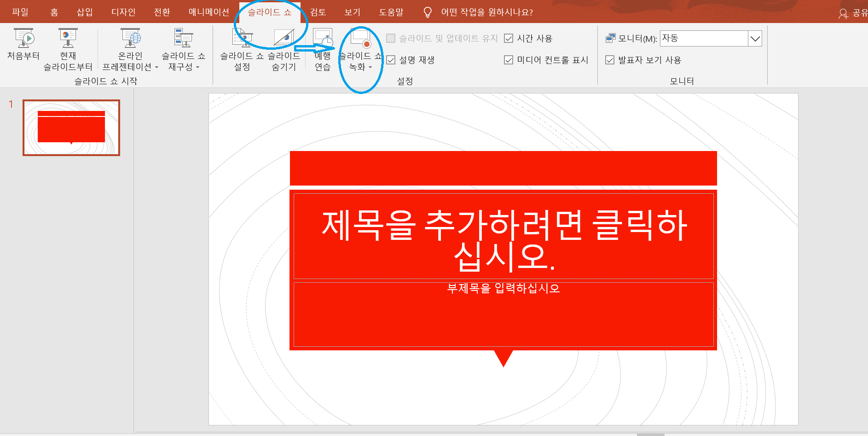
Task: Select slide 1 thumbnail
Action: click(x=71, y=128)
